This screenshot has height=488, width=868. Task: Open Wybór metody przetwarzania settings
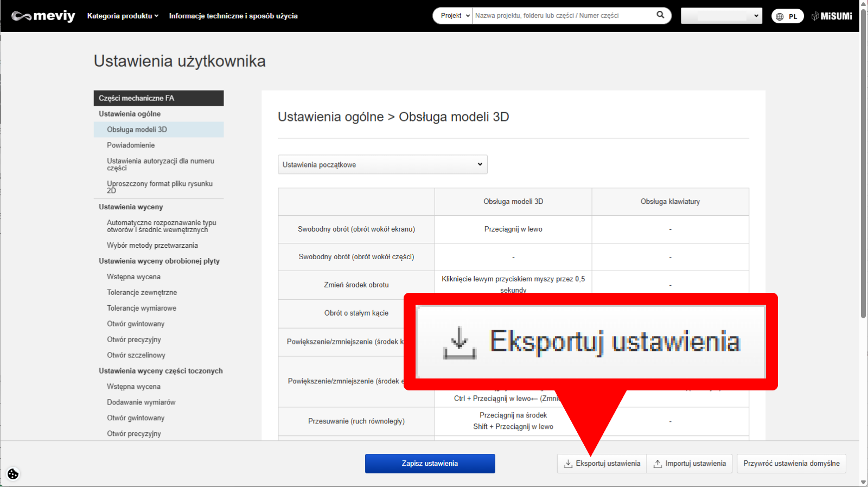click(152, 246)
